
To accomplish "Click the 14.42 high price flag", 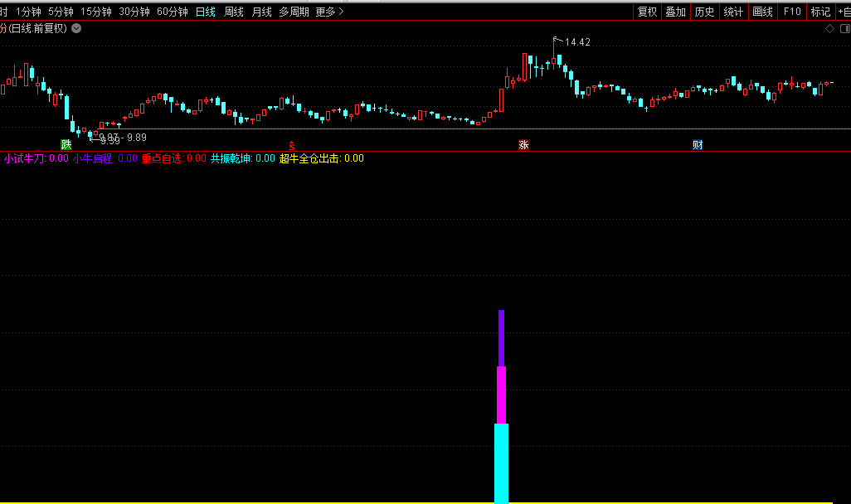I will 577,42.
